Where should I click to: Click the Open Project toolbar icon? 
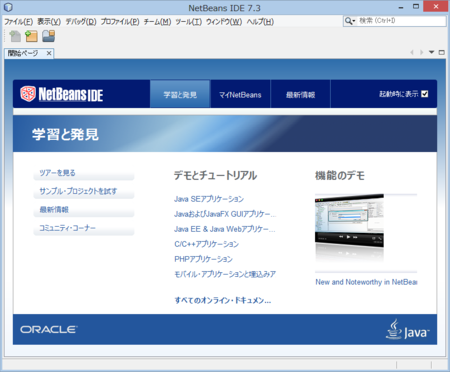tap(49, 36)
